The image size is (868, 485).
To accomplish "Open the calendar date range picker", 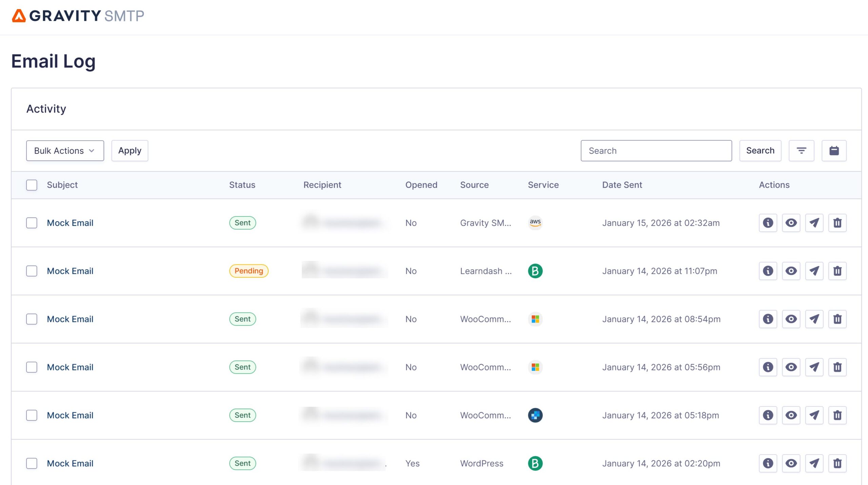I will pyautogui.click(x=834, y=150).
